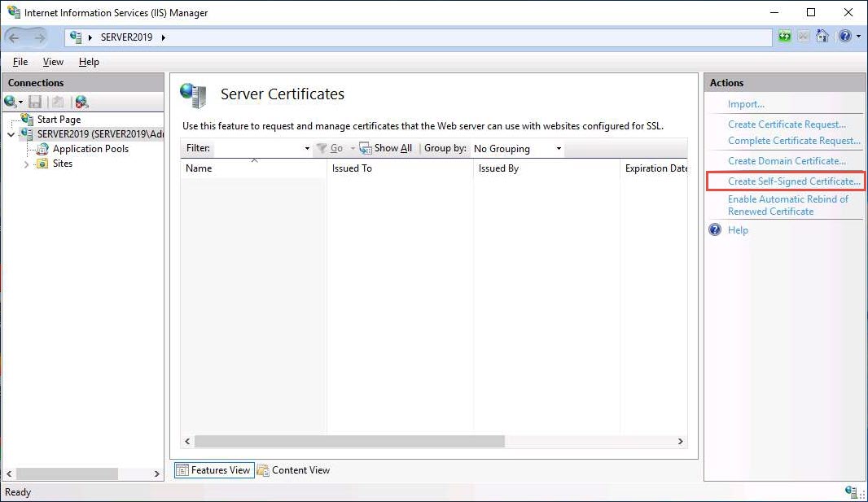
Task: Click Create Self-Signed Certificate link
Action: 793,181
